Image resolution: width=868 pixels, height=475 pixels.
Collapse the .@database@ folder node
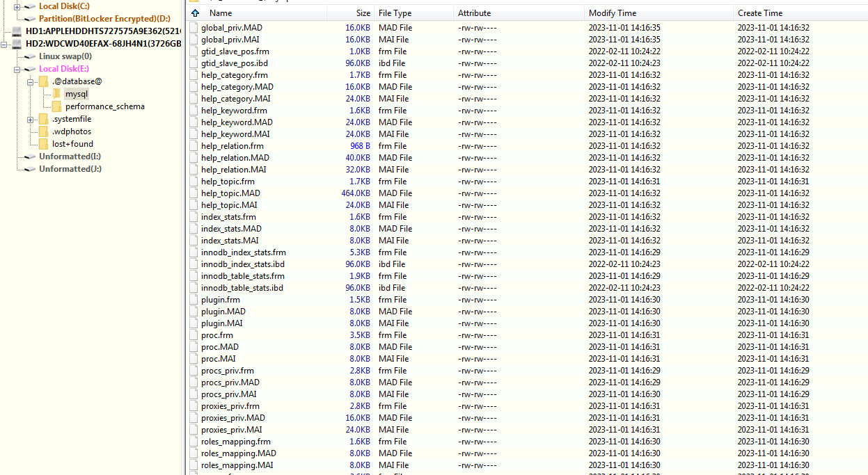[31, 82]
